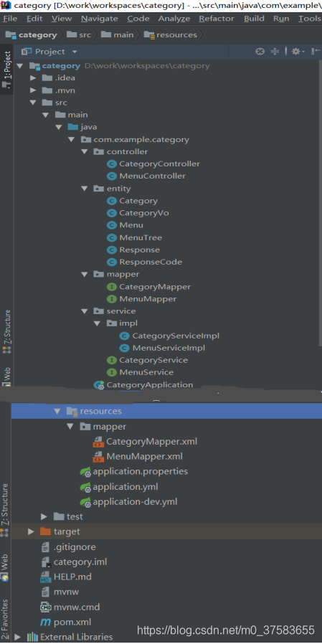Screen dimensions: 322x644
Task: Collapse the entity package
Action: (x=85, y=189)
